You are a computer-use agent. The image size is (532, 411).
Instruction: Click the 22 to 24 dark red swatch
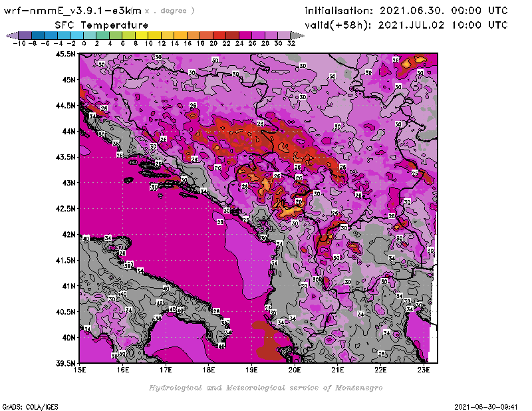[x=232, y=35]
